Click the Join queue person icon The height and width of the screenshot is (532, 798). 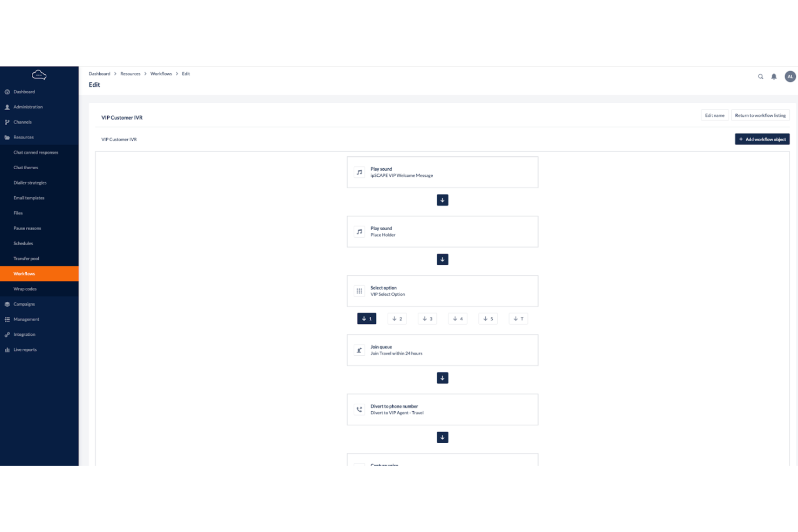pos(359,350)
